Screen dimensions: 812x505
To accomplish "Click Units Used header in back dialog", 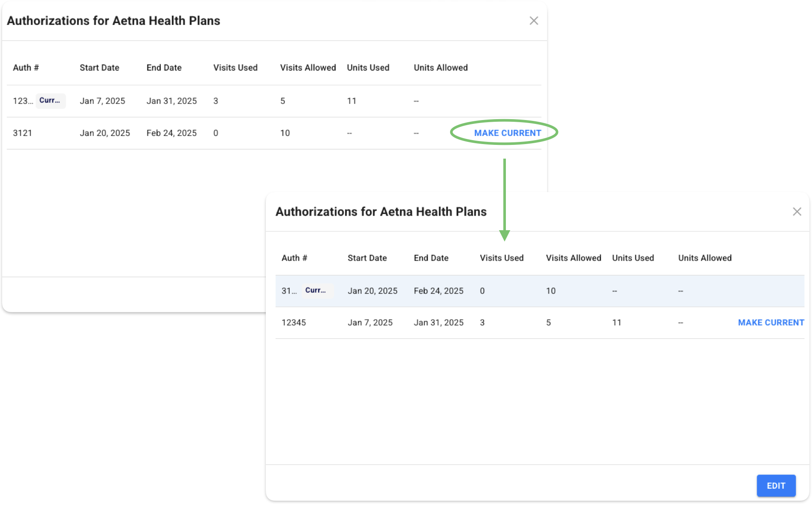I will (x=368, y=68).
